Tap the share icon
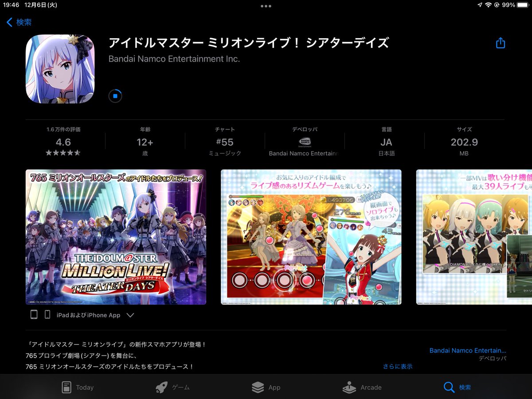This screenshot has height=399, width=532. 501,43
